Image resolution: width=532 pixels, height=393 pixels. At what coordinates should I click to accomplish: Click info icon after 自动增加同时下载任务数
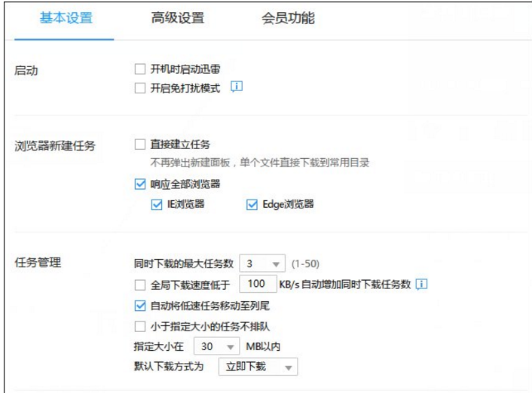pyautogui.click(x=421, y=284)
